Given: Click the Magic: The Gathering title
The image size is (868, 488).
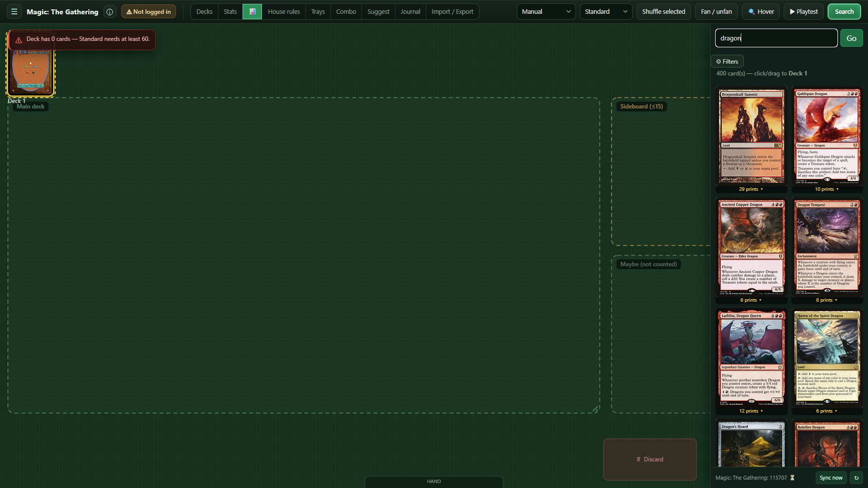Looking at the screenshot, I should (63, 12).
